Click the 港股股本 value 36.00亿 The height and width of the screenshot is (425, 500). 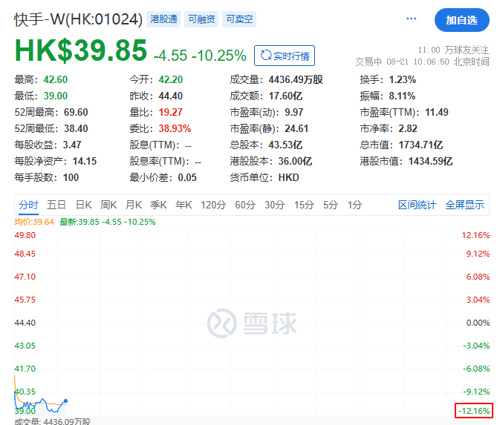click(295, 161)
